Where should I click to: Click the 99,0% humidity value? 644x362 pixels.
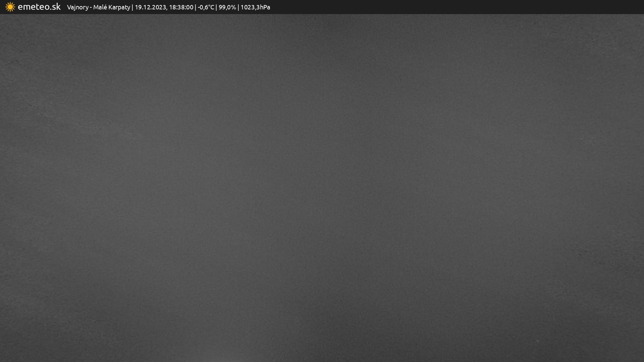(x=227, y=7)
